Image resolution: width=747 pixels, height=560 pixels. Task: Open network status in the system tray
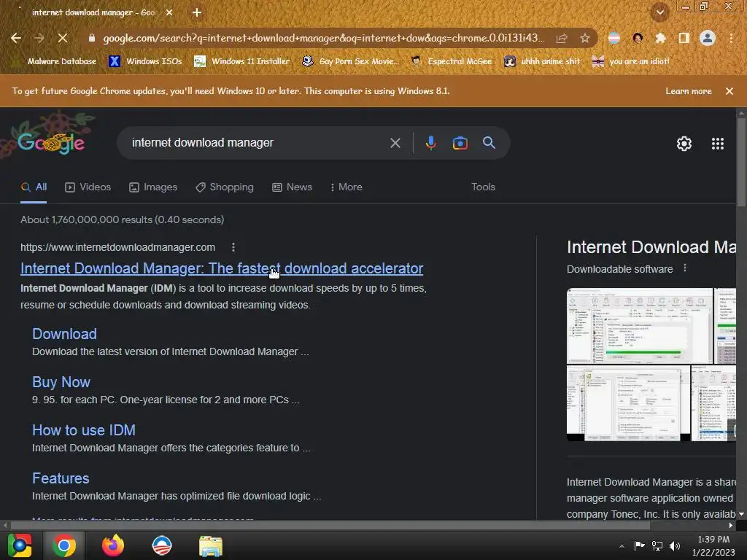(657, 545)
